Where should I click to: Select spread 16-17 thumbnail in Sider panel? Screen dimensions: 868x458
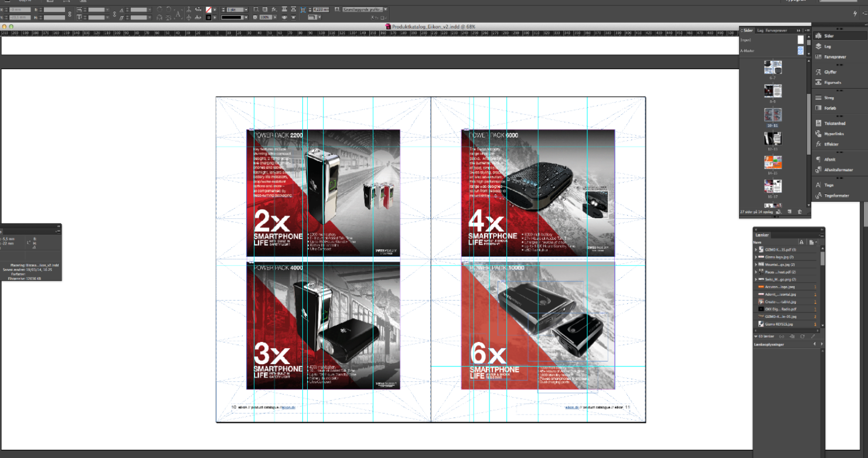pos(773,186)
